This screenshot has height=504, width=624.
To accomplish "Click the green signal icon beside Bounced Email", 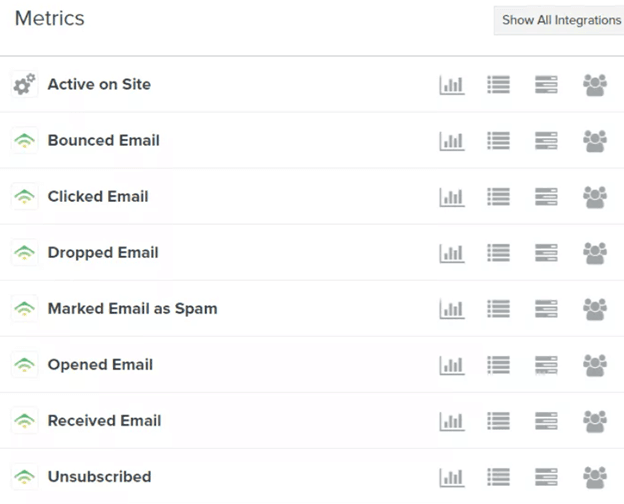I will 25,141.
